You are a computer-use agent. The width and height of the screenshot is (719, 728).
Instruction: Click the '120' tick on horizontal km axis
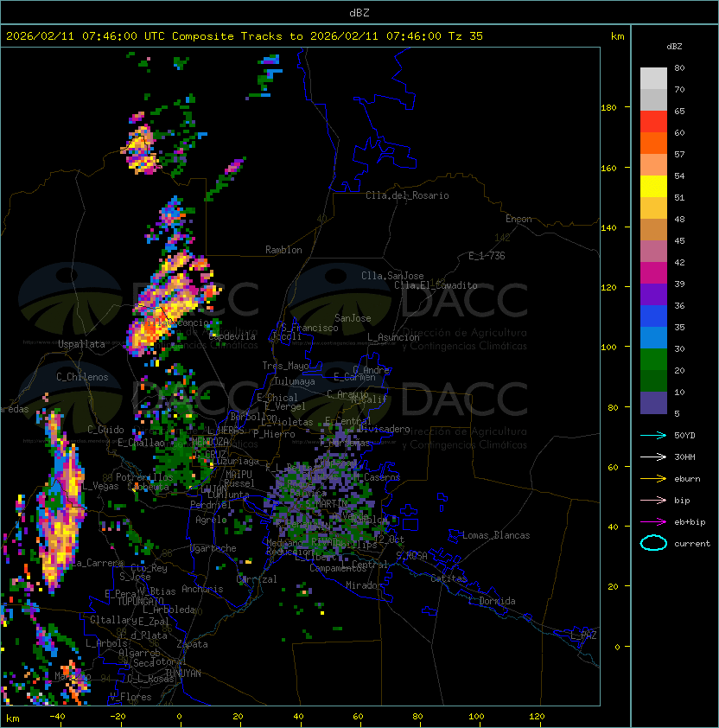pyautogui.click(x=537, y=717)
